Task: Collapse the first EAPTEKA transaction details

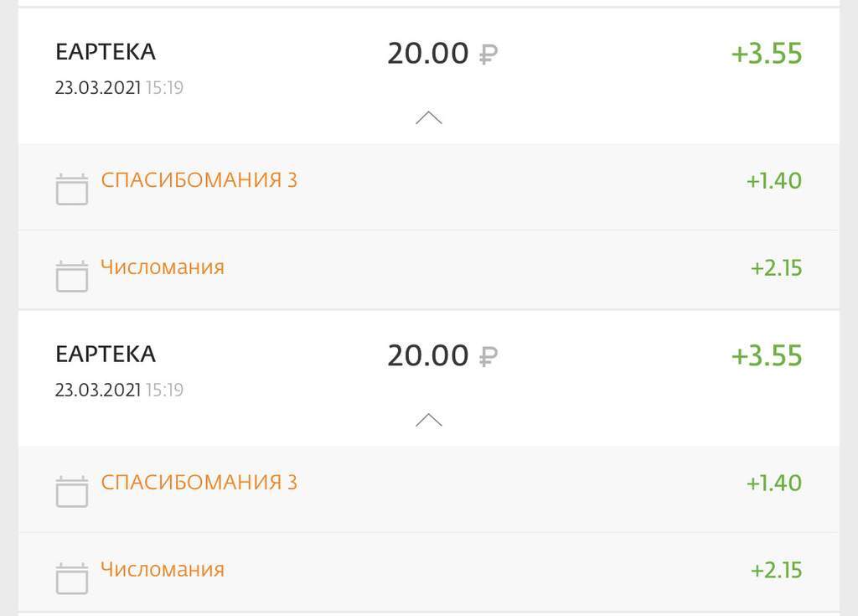Action: 428,118
